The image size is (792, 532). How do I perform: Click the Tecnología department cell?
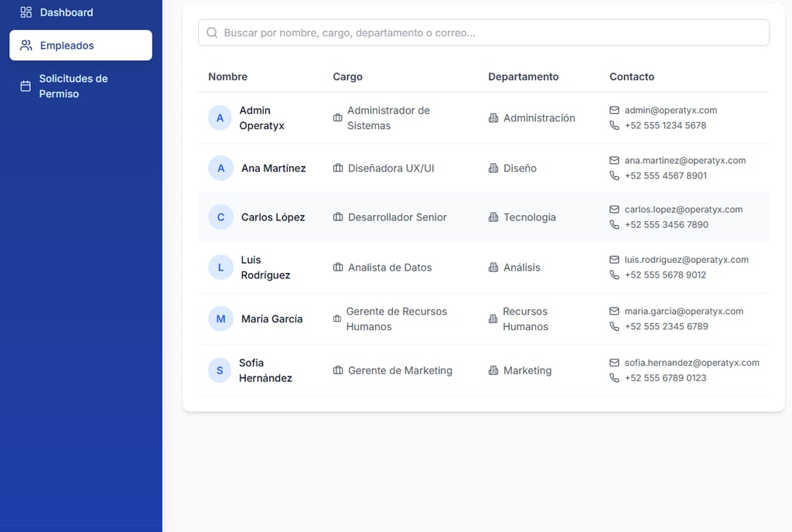coord(530,217)
